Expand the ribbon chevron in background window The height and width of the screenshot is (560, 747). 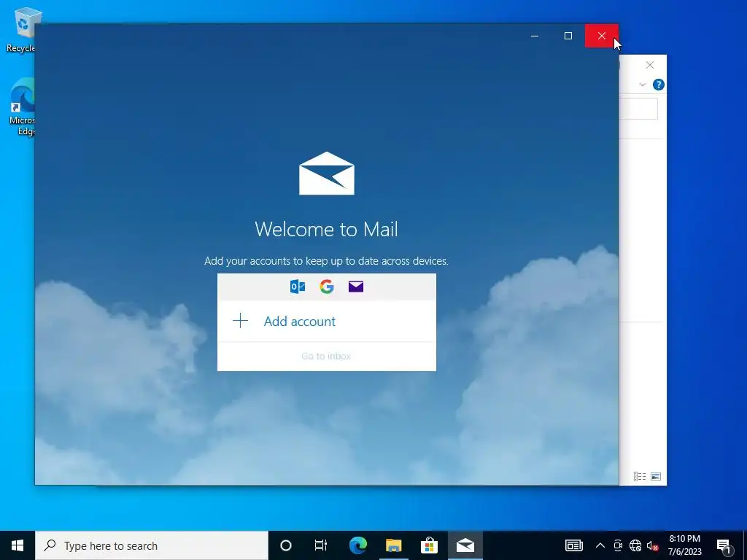click(642, 85)
